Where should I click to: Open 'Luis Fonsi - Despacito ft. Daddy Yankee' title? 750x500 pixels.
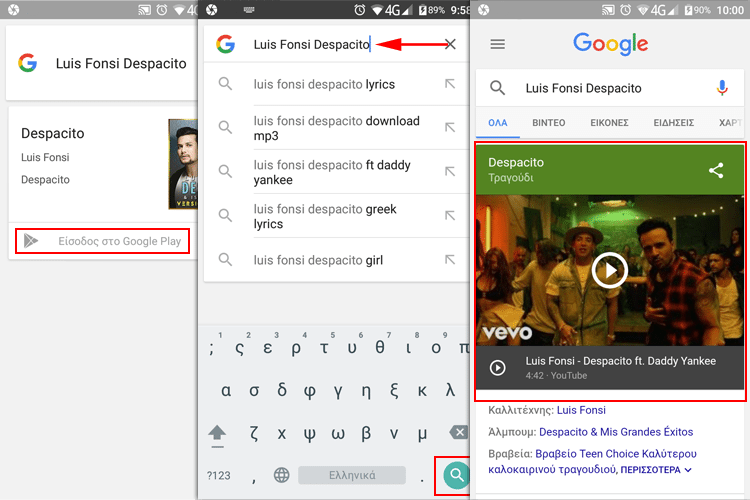621,361
